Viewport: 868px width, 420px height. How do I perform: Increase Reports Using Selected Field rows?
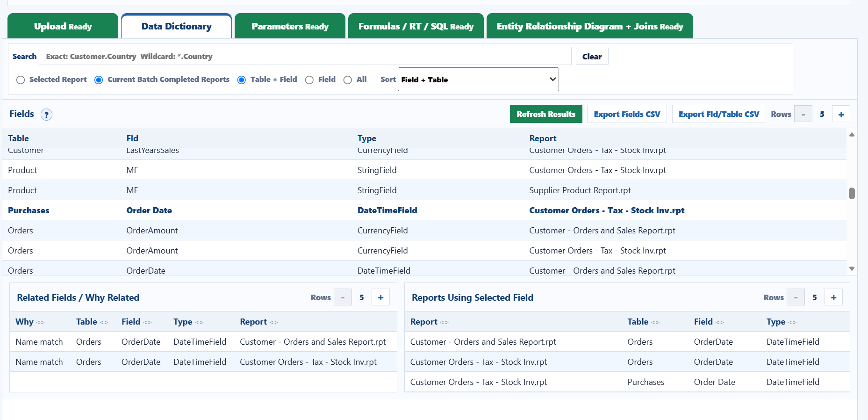pyautogui.click(x=833, y=297)
